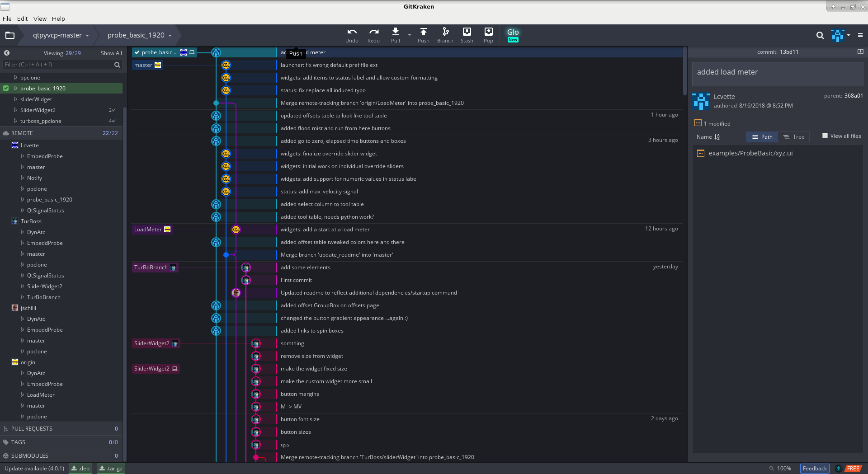Click the modified file icon for xyz.ui
The height and width of the screenshot is (474, 868).
[700, 153]
